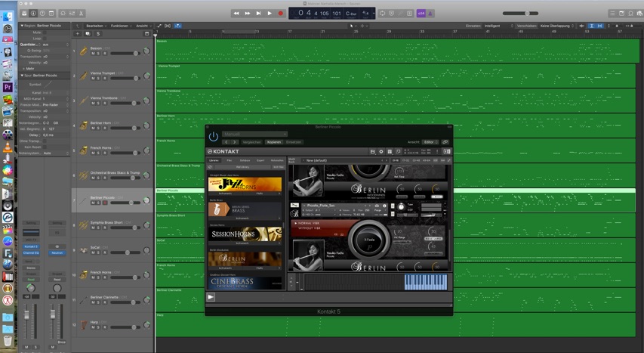Open Kontakt options gear icon
The image size is (644, 353).
pos(381,151)
